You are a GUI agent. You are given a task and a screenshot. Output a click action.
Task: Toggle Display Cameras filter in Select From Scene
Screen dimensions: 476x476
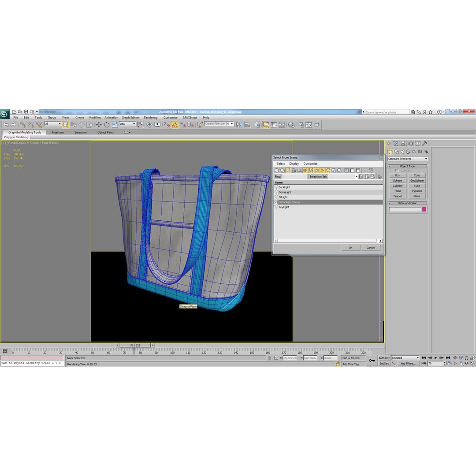(x=294, y=171)
